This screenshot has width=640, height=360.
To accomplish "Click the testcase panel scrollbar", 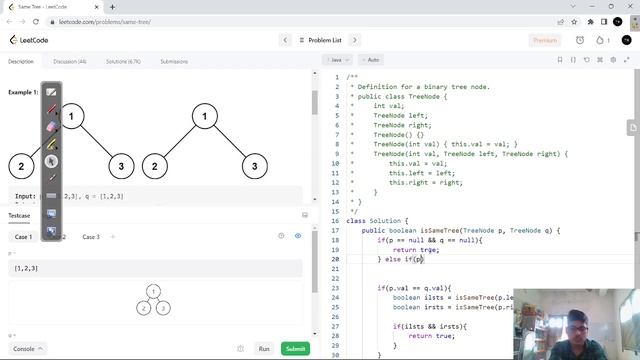I will (x=315, y=261).
